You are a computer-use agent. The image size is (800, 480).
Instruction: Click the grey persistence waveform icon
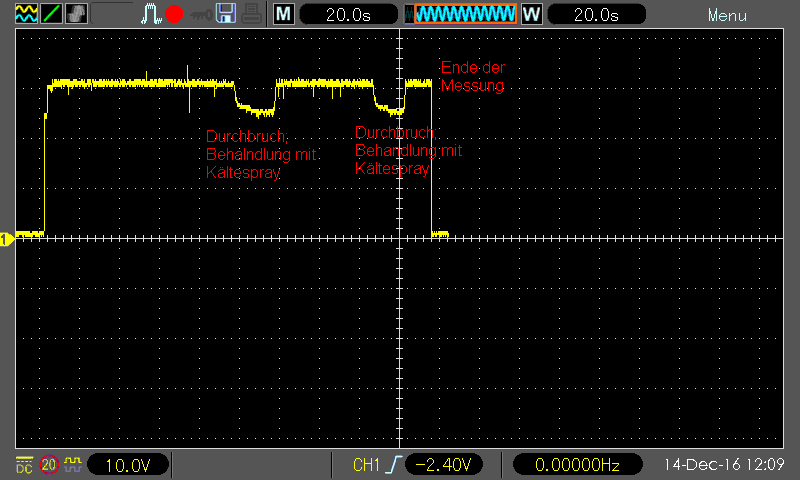coord(77,14)
